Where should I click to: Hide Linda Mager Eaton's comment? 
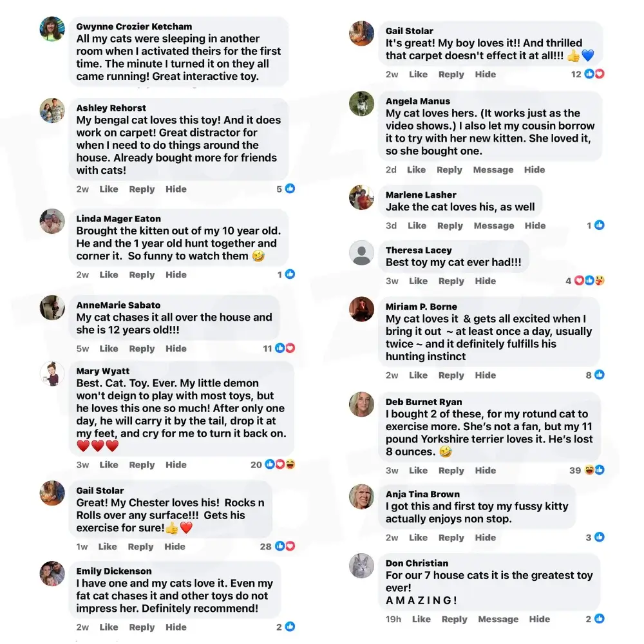[176, 274]
